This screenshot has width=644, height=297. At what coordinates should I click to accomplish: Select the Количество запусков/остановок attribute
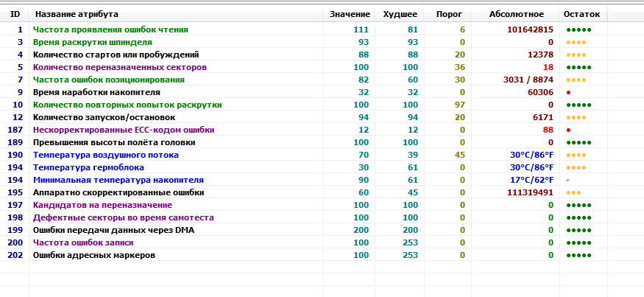(92, 117)
